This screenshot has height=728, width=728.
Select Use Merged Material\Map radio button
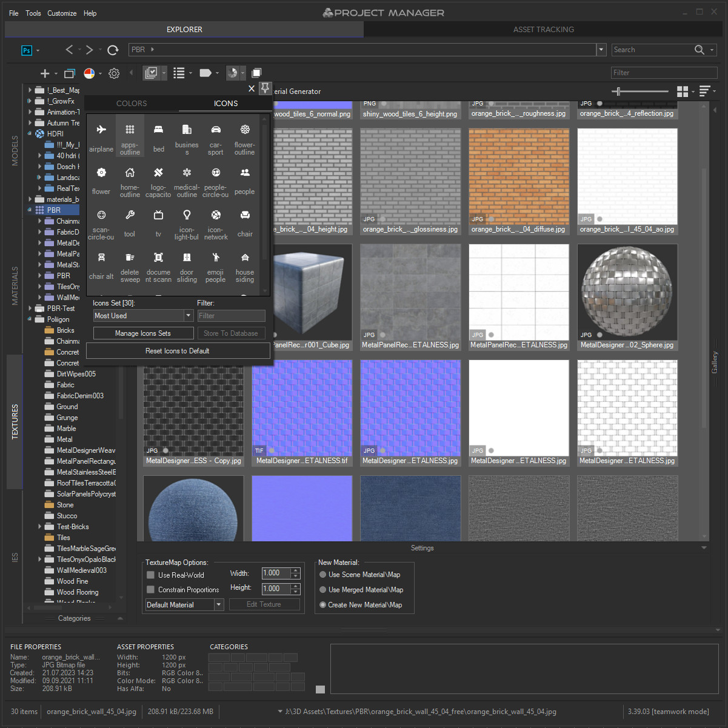(x=323, y=589)
